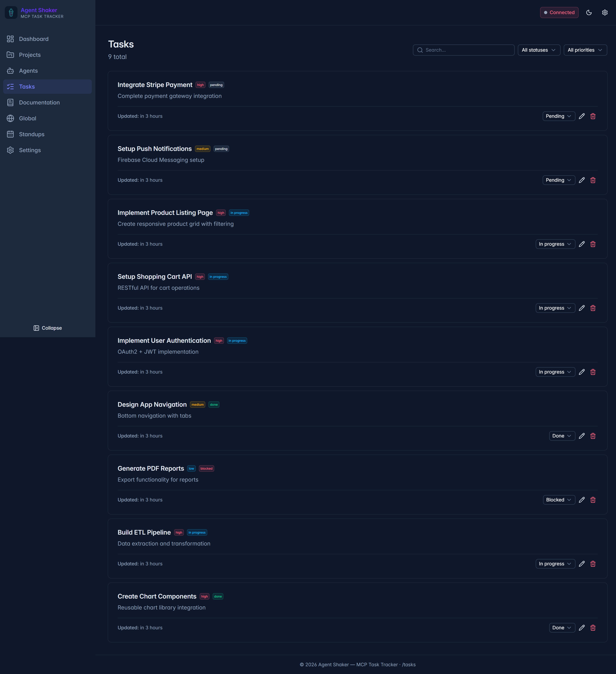Delete the Create Chart Components task

(593, 628)
